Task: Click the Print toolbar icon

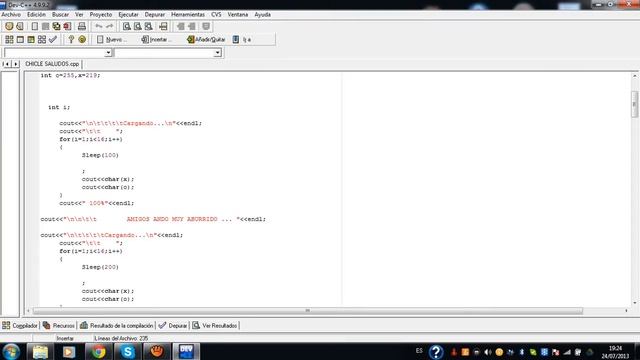Action: click(82, 26)
